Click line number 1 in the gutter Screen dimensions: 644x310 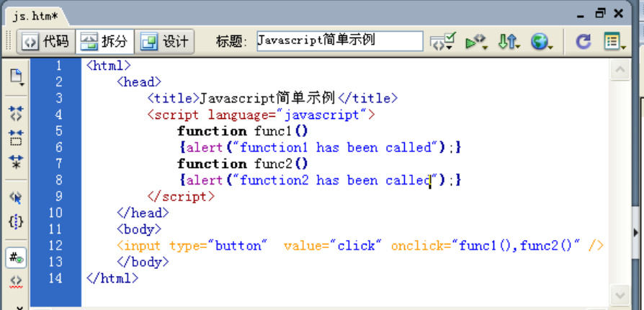(x=58, y=66)
